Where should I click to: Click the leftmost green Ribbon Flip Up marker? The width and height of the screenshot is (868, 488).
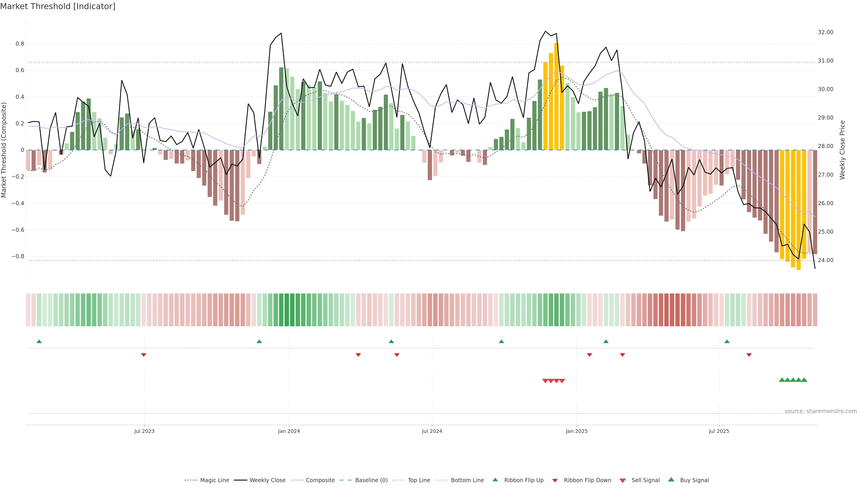point(39,342)
